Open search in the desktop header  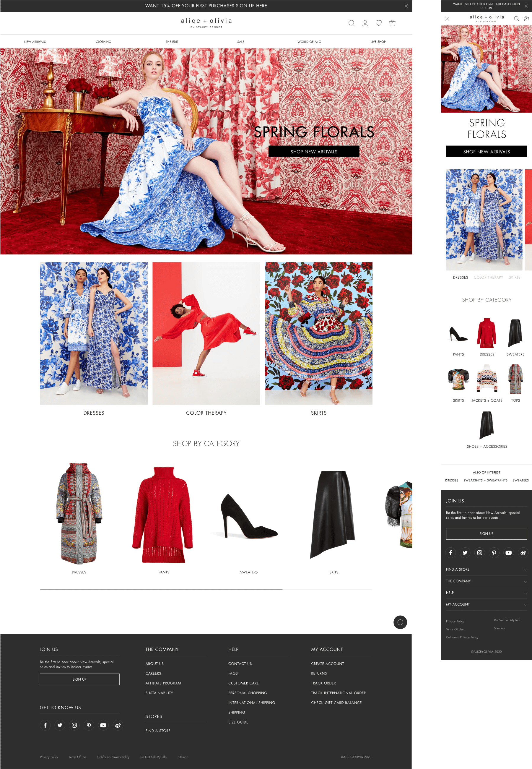coord(351,23)
